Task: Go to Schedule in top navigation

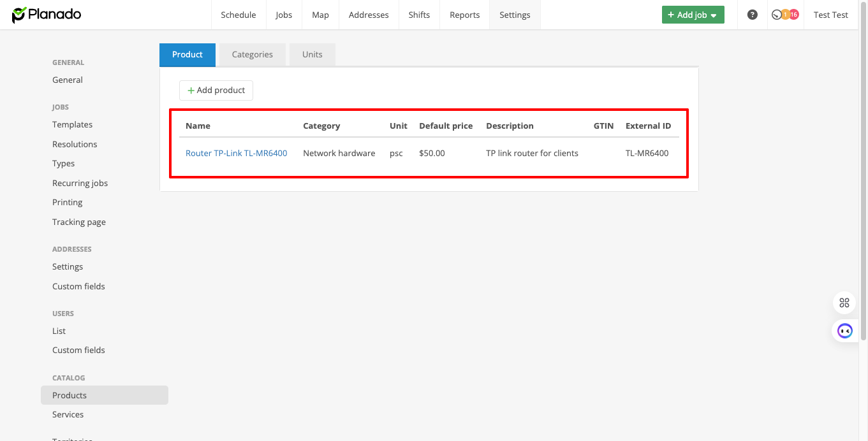Action: pos(239,15)
